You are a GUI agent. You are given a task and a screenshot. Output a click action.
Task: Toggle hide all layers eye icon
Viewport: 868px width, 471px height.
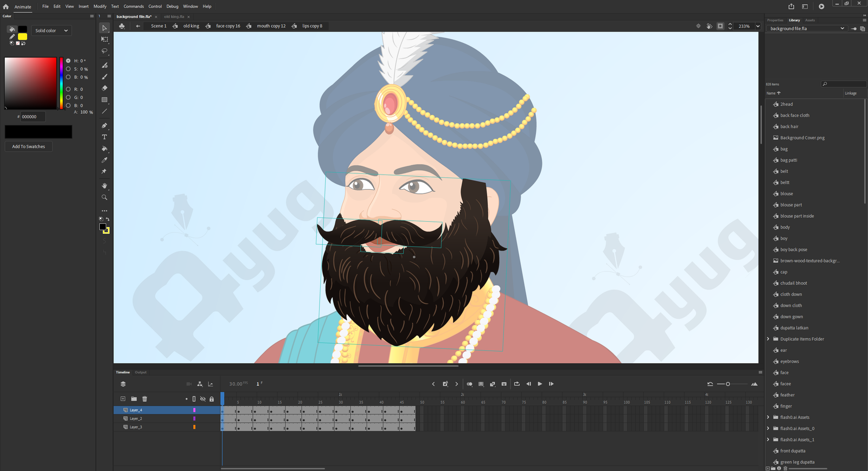(203, 399)
